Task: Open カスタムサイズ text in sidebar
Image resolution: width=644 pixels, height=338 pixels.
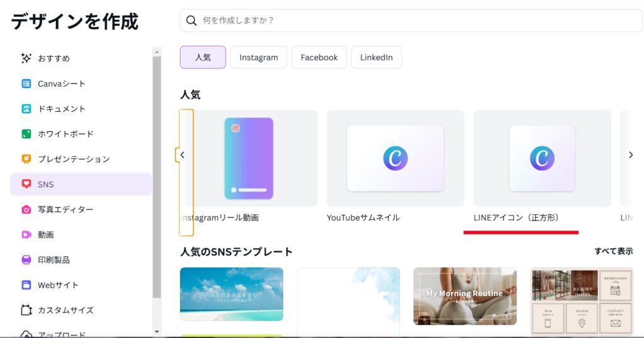Action: (x=65, y=310)
